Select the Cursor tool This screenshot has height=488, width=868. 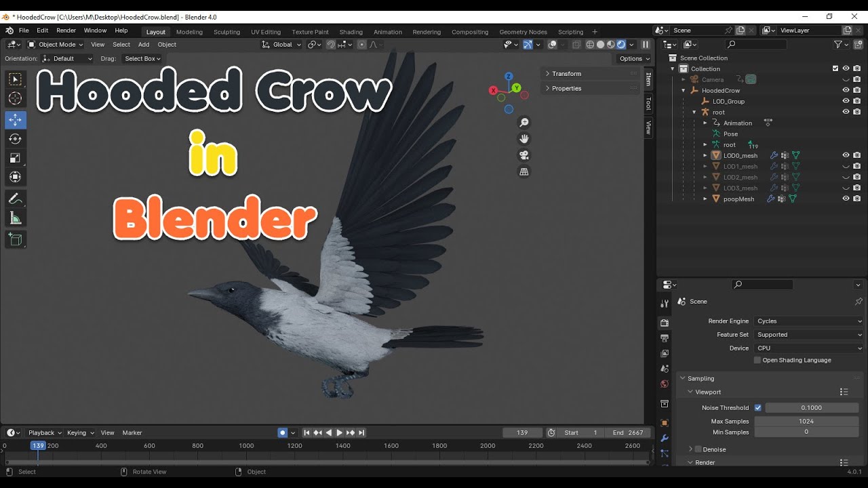[x=15, y=99]
